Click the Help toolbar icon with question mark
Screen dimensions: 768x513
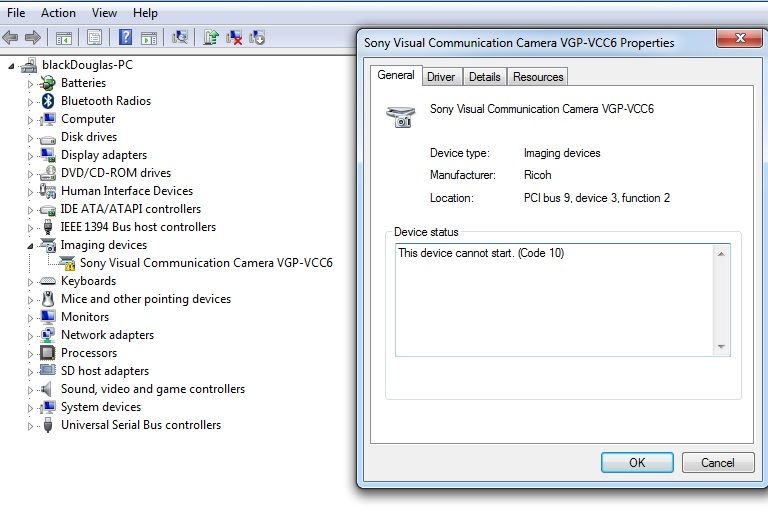coord(125,38)
